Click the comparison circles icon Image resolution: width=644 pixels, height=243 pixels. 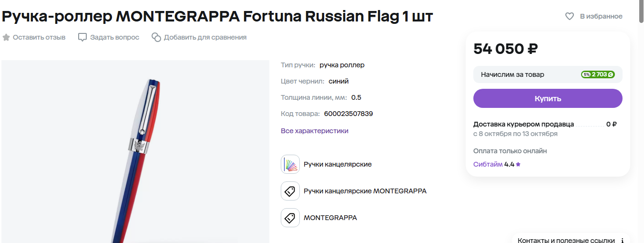click(x=156, y=37)
